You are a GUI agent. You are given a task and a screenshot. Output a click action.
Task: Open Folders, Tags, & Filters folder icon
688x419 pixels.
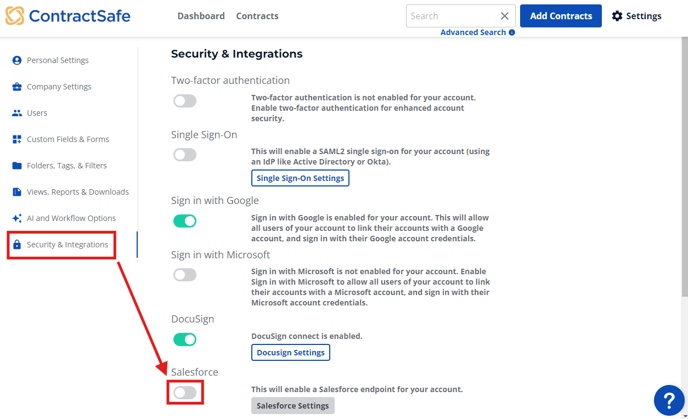coord(17,165)
